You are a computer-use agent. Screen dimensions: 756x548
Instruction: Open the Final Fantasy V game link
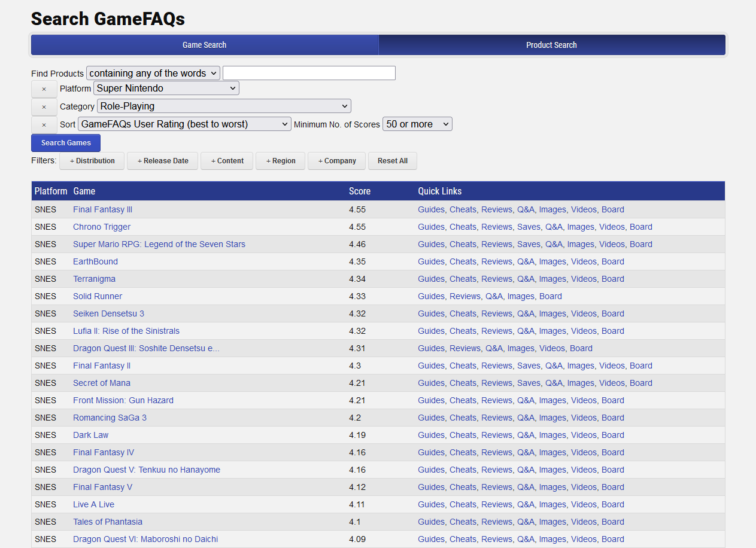103,487
